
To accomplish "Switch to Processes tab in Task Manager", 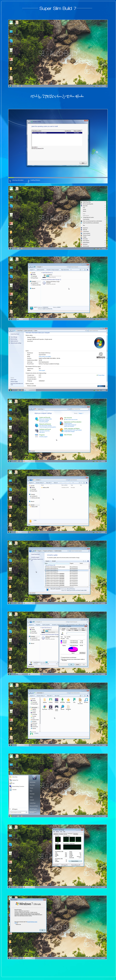I will pos(61,834).
